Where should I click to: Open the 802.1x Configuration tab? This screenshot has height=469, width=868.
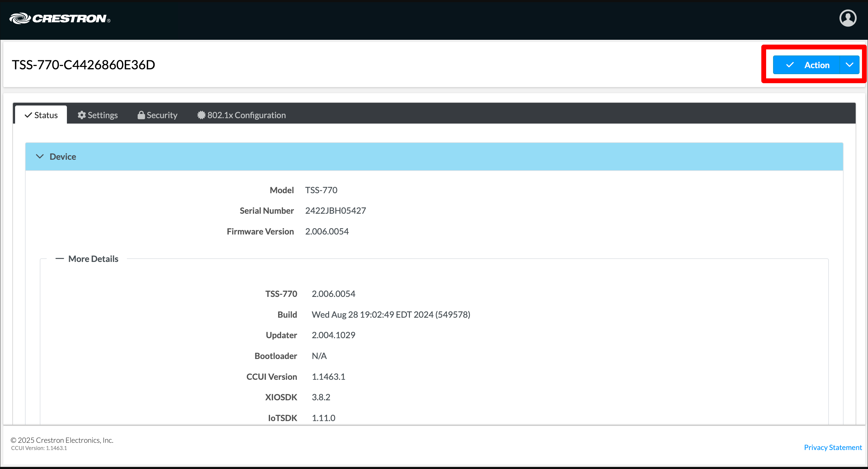(x=241, y=115)
